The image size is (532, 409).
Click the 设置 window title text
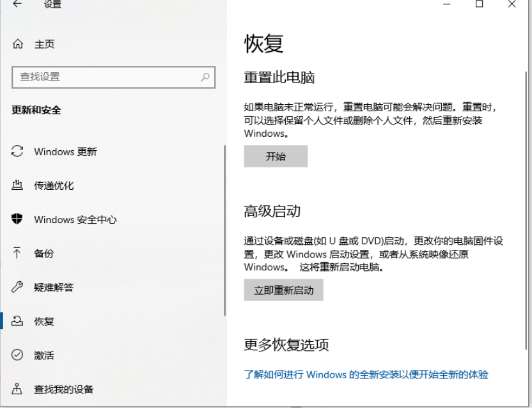pyautogui.click(x=53, y=5)
